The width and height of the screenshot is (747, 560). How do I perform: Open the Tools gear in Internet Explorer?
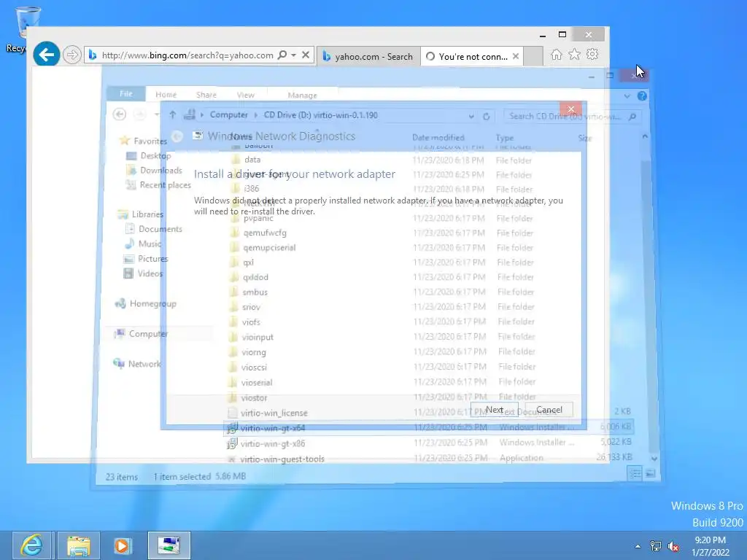tap(592, 54)
